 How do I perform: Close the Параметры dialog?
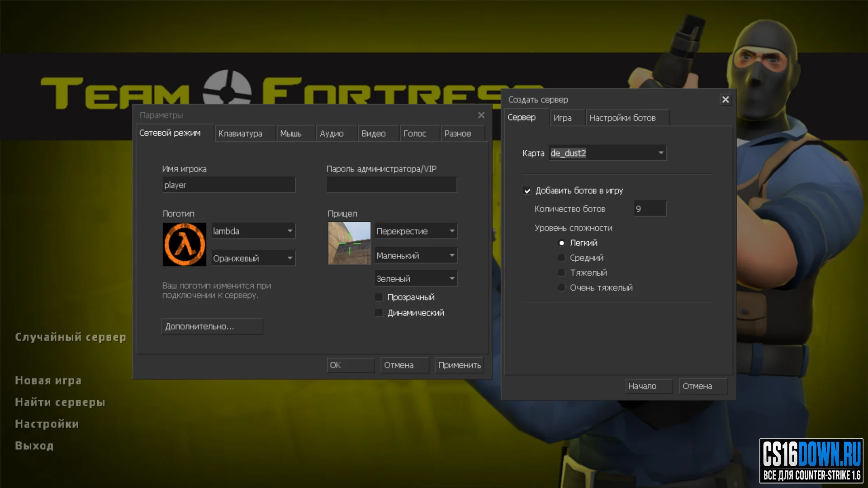(481, 115)
